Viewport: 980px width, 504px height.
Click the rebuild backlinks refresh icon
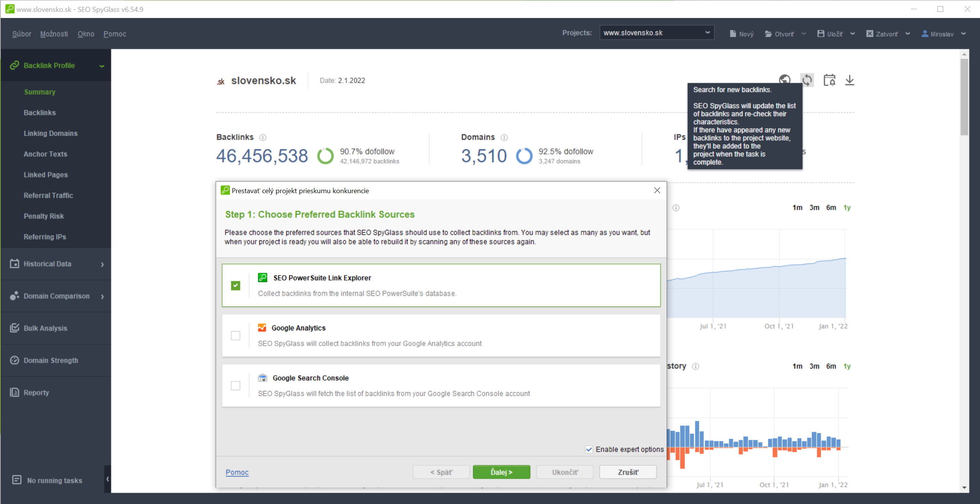pyautogui.click(x=807, y=80)
